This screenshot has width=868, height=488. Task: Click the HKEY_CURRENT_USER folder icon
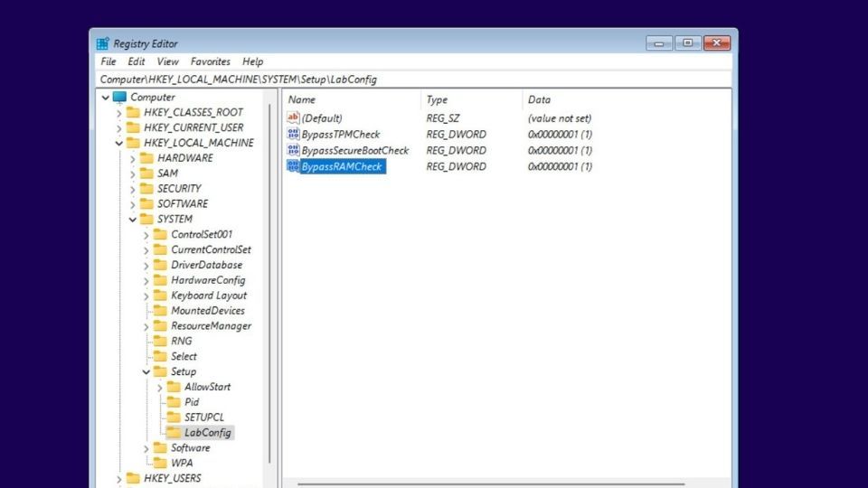click(x=133, y=127)
